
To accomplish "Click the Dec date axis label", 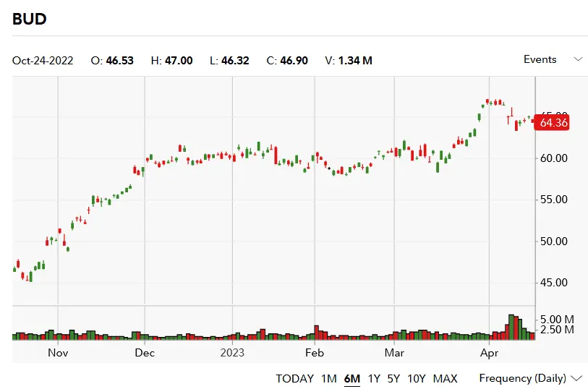I will pos(145,353).
